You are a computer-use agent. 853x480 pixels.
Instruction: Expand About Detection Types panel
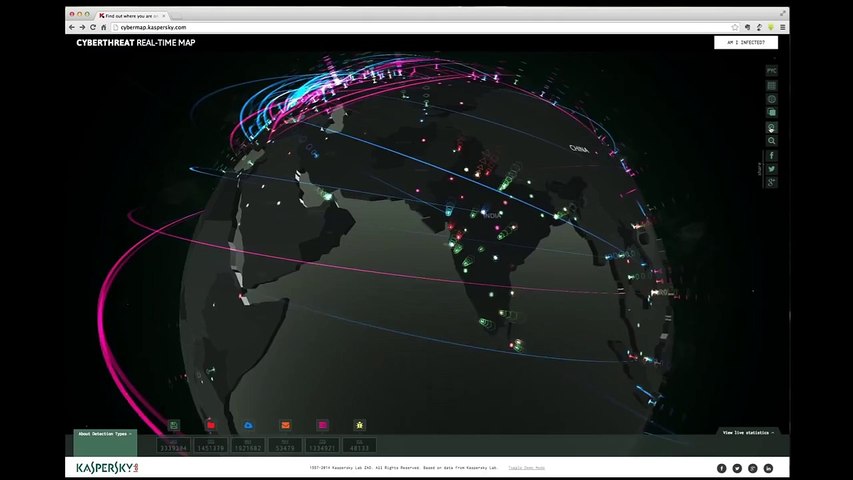pos(105,434)
